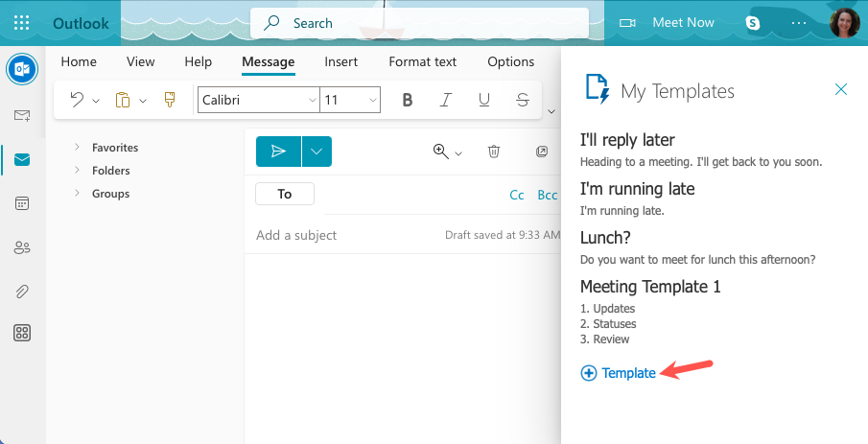Click the Calendar icon in left sidebar
Viewport: 868px width, 444px height.
[x=21, y=203]
